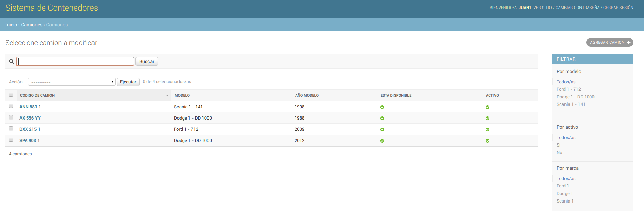Sort by the Año Modelo column header
Viewport: 644px width, 223px height.
(307, 96)
